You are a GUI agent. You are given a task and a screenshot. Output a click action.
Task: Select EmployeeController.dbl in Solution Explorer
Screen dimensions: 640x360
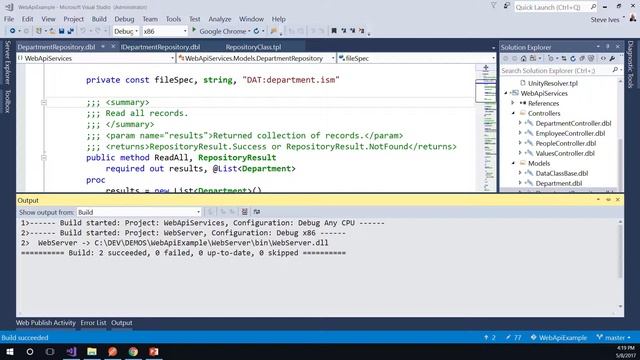[570, 133]
